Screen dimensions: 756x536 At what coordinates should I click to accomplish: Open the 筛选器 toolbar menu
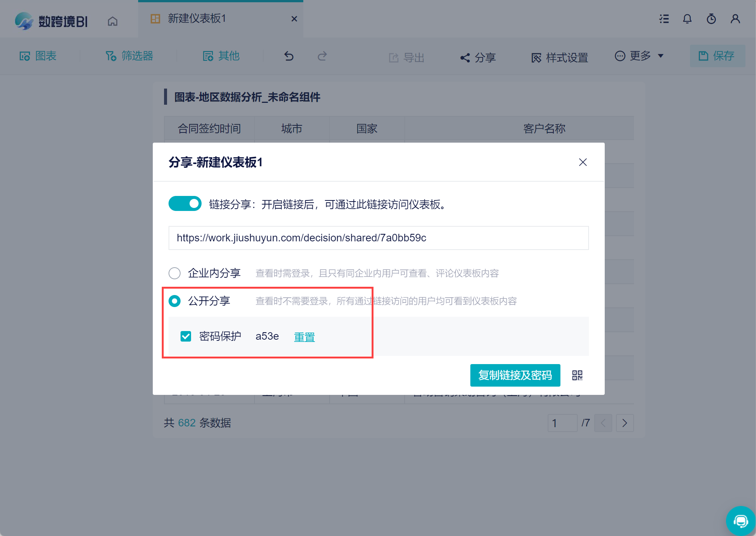point(130,56)
